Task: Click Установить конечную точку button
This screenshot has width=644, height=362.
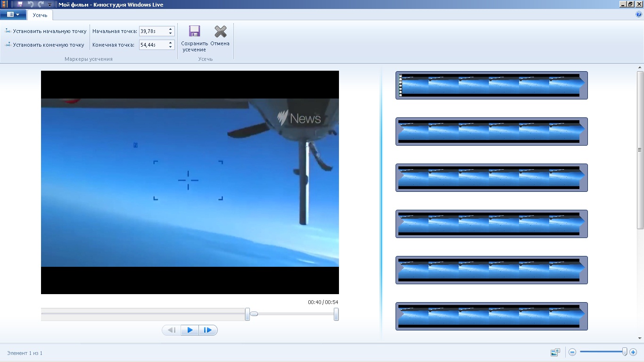Action: point(45,45)
